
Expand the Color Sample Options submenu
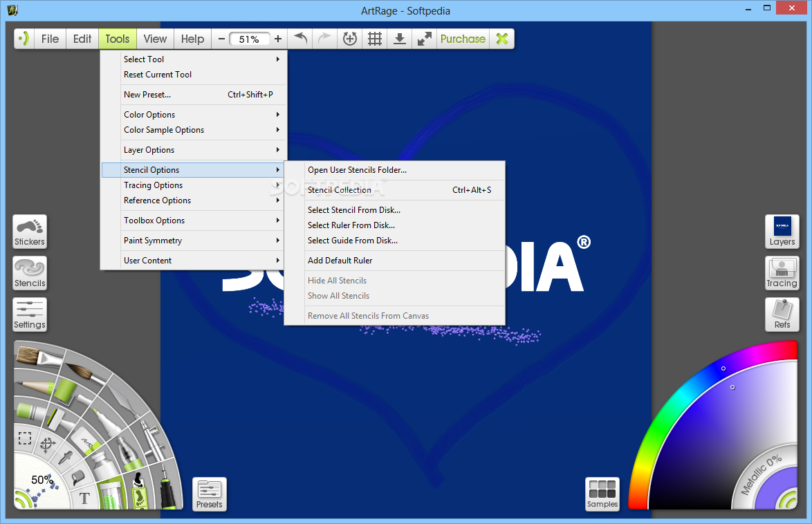(x=194, y=130)
